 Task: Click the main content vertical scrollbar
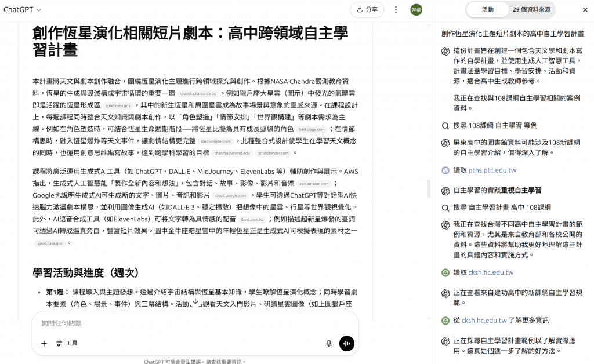click(x=429, y=188)
